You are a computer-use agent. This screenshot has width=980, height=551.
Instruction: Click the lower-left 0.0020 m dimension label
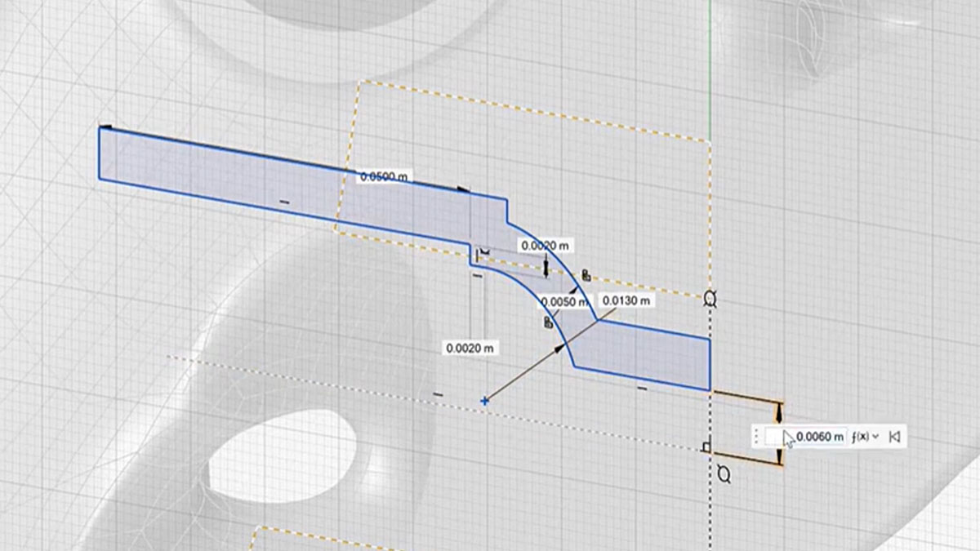point(470,348)
